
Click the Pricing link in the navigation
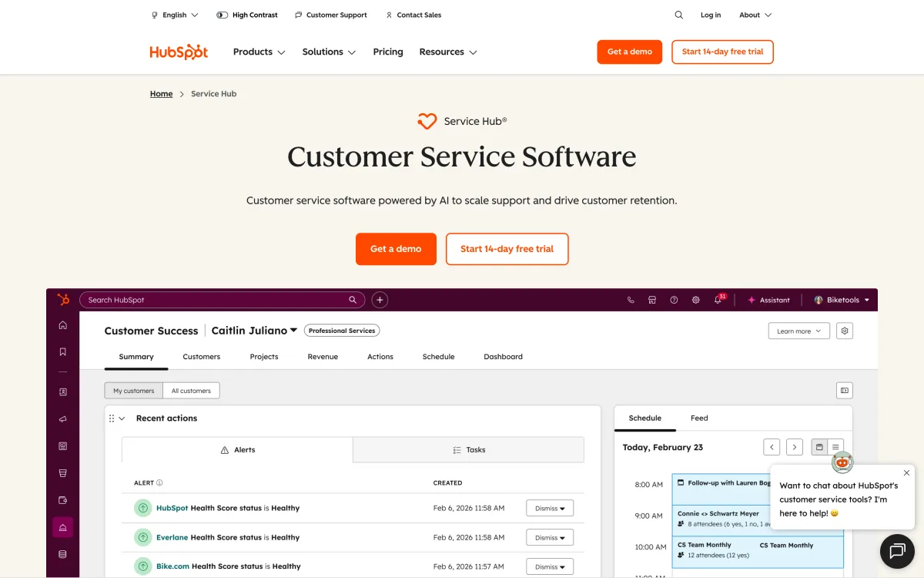coord(388,52)
